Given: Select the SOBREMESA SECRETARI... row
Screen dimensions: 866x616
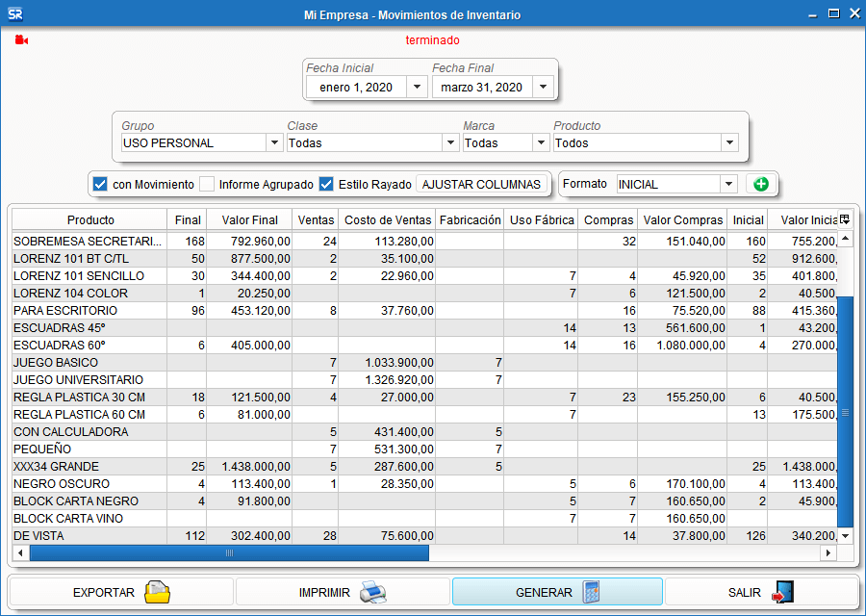Looking at the screenshot, I should click(424, 242).
